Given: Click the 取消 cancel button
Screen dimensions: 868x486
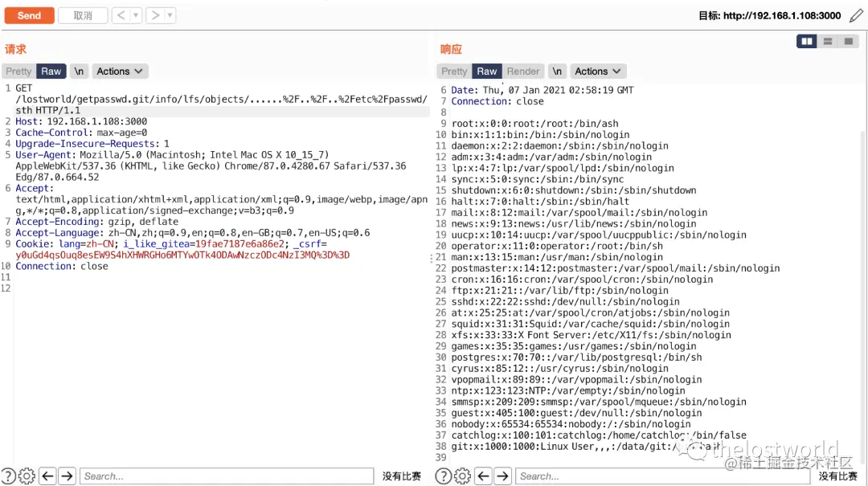Looking at the screenshot, I should pos(83,15).
